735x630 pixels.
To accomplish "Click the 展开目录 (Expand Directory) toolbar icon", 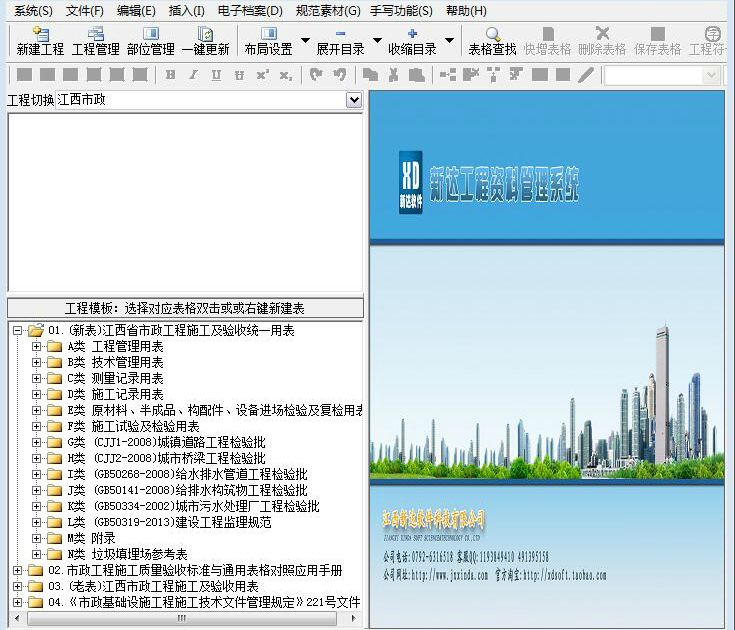I will [340, 40].
